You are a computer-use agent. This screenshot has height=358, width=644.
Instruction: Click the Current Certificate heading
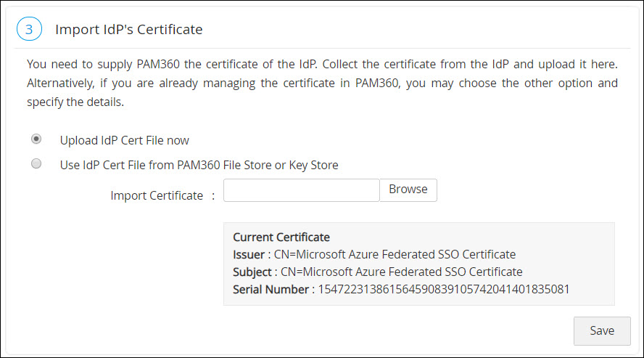(x=281, y=237)
